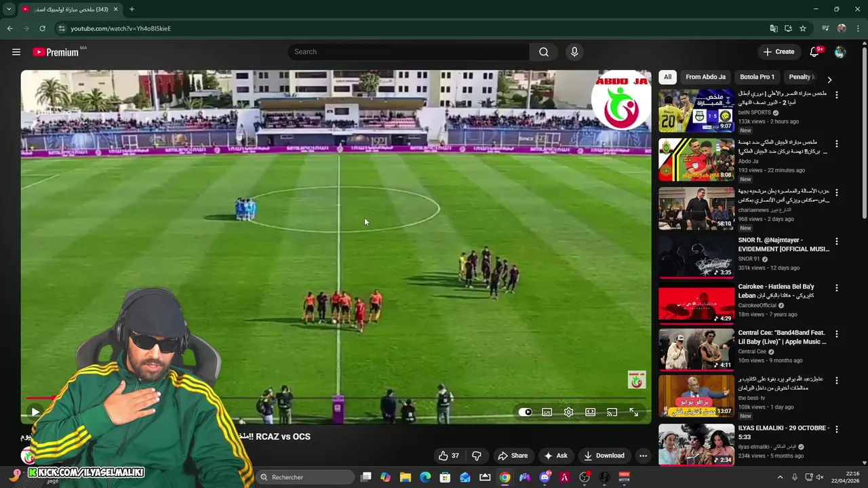Click the Share button
Screen dimensions: 868x488
512,455
